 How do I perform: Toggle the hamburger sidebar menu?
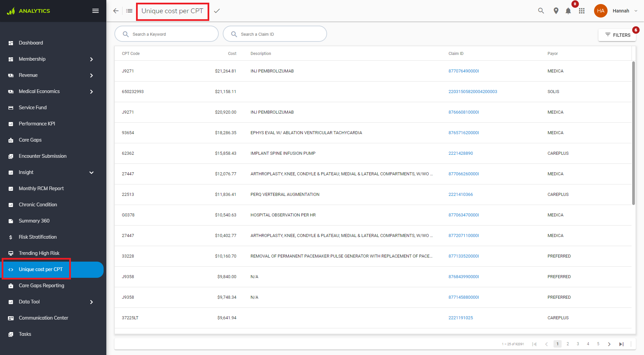96,11
